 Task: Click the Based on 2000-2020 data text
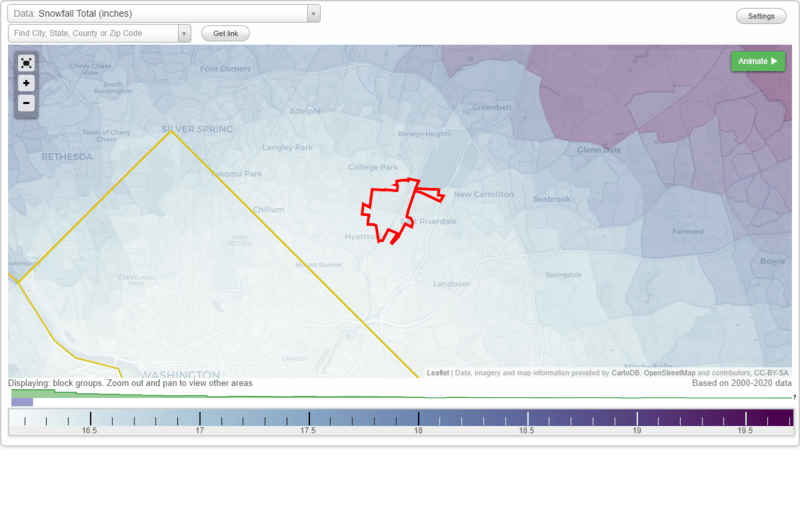pyautogui.click(x=741, y=383)
